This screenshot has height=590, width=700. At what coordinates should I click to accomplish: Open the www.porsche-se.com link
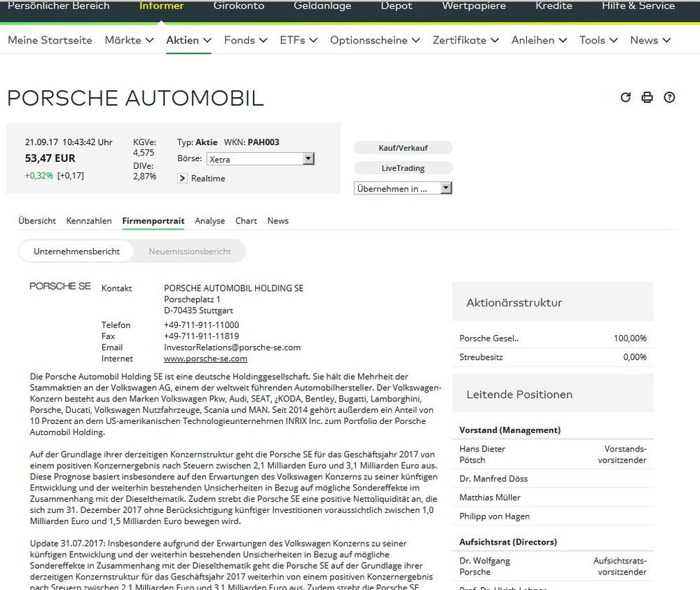(205, 358)
